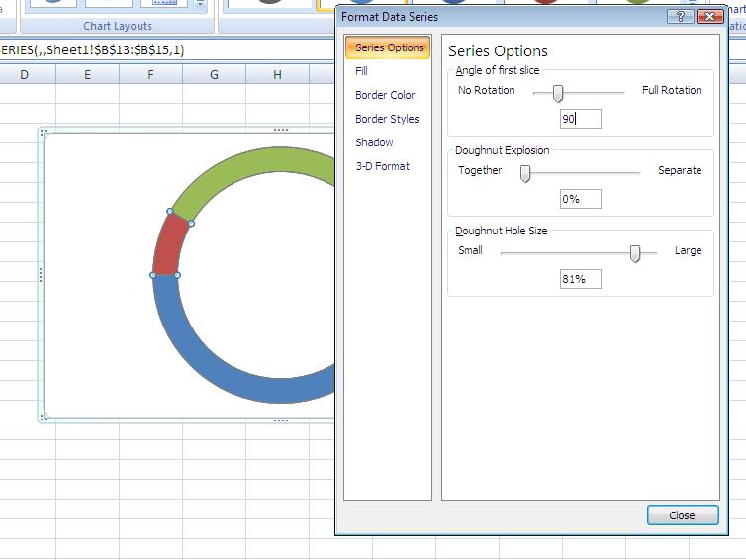Select column E header

(87, 74)
